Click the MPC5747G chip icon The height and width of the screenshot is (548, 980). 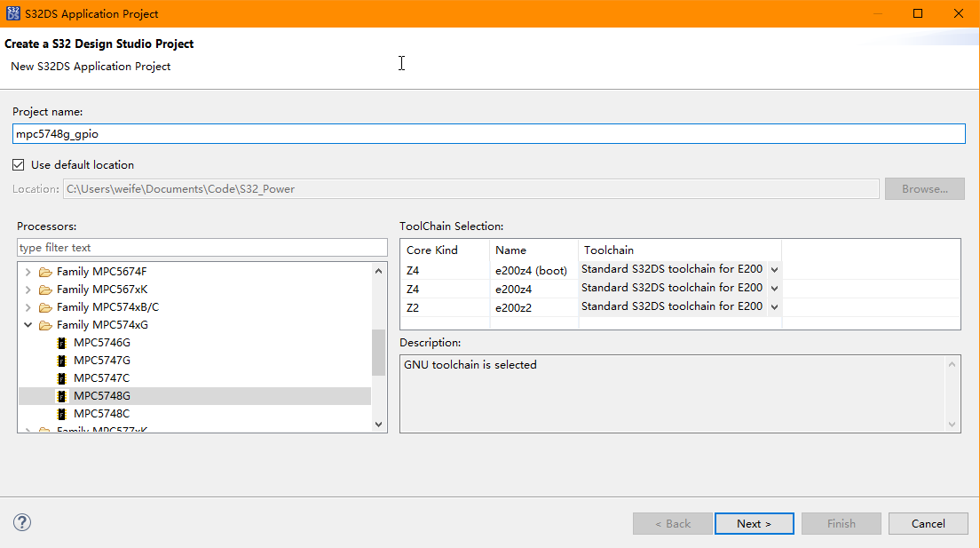[x=61, y=360]
